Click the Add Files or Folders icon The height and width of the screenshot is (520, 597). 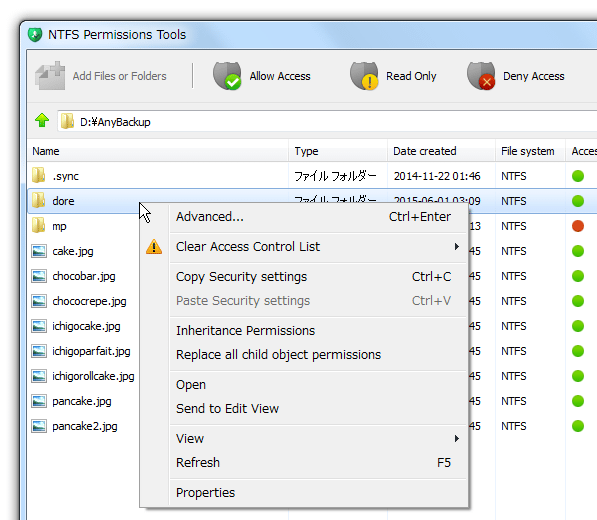[50, 76]
